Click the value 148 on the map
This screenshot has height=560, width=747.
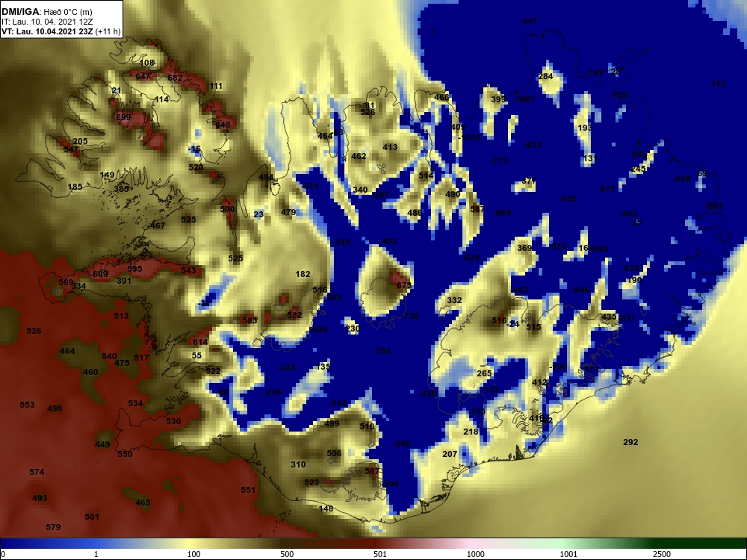[x=326, y=508]
